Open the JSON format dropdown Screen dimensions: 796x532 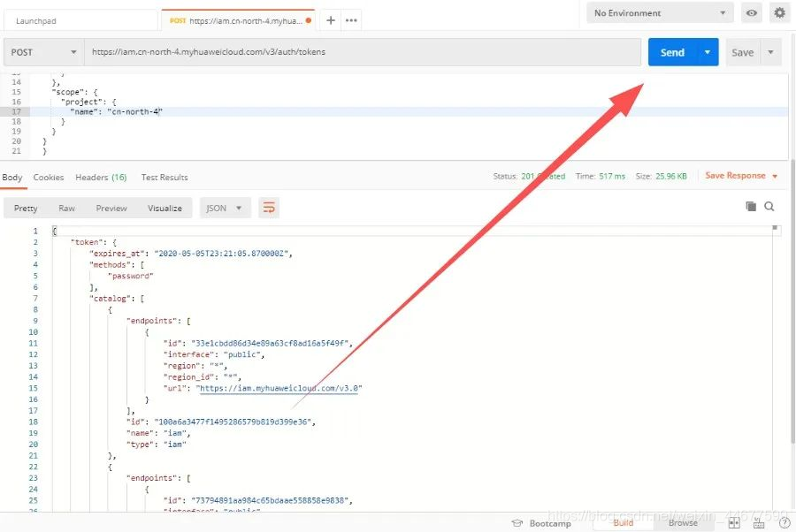point(225,208)
